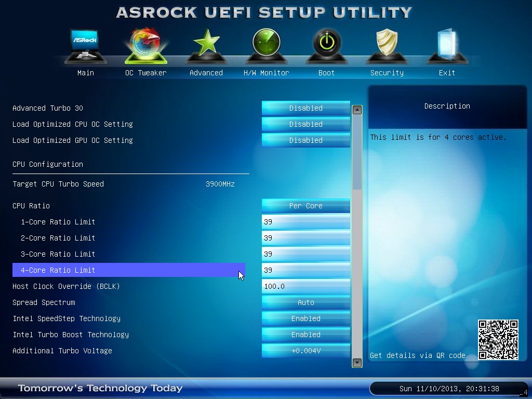Switch to the Advanced tab label
The image size is (532, 399).
206,73
